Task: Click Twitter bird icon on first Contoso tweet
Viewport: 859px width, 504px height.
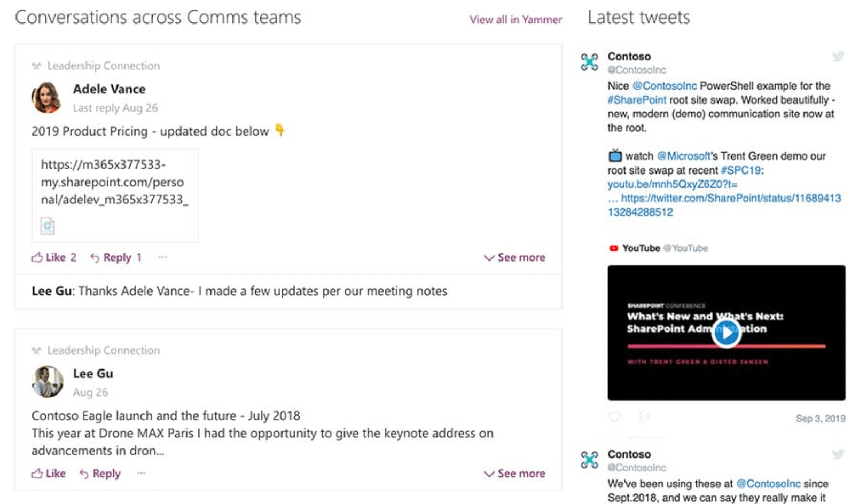Action: (x=838, y=56)
